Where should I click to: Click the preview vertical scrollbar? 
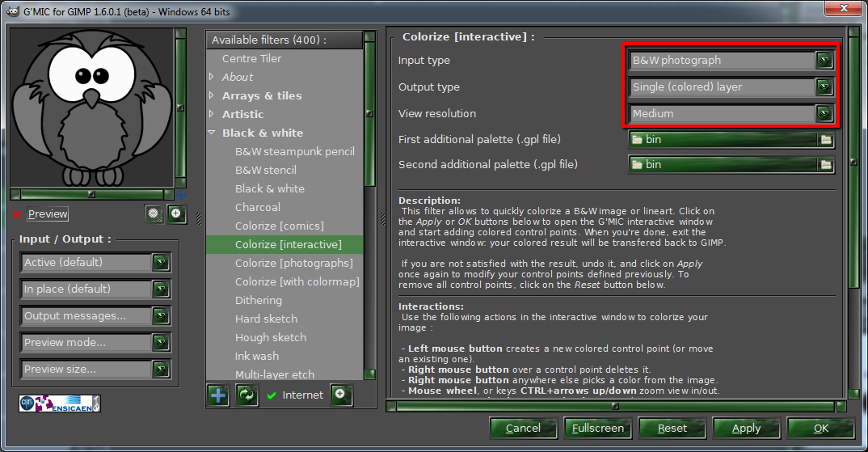pyautogui.click(x=180, y=108)
